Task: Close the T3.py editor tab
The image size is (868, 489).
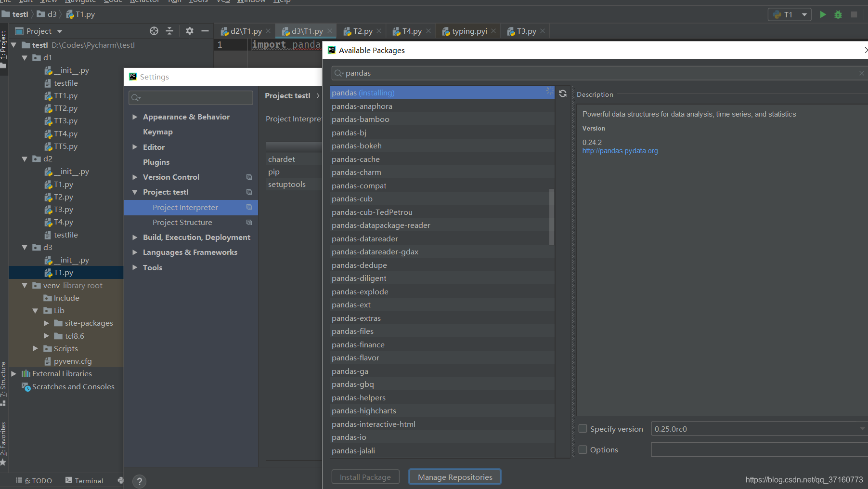Action: point(543,31)
